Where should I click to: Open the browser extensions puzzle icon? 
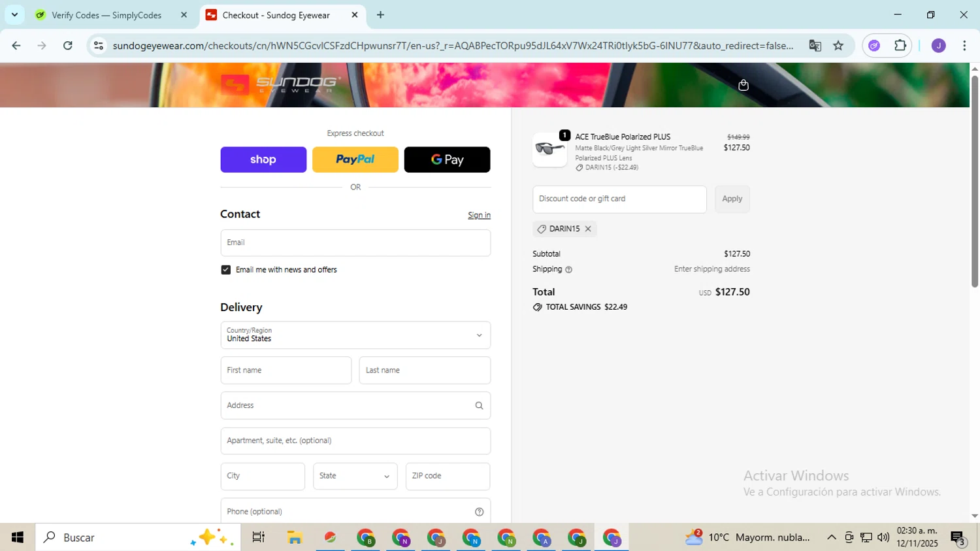pos(900,46)
